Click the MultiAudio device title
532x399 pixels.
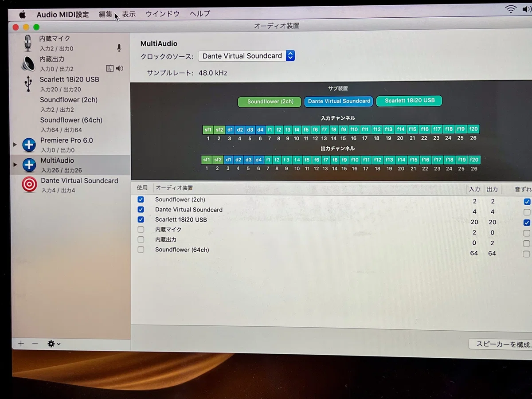pyautogui.click(x=159, y=43)
